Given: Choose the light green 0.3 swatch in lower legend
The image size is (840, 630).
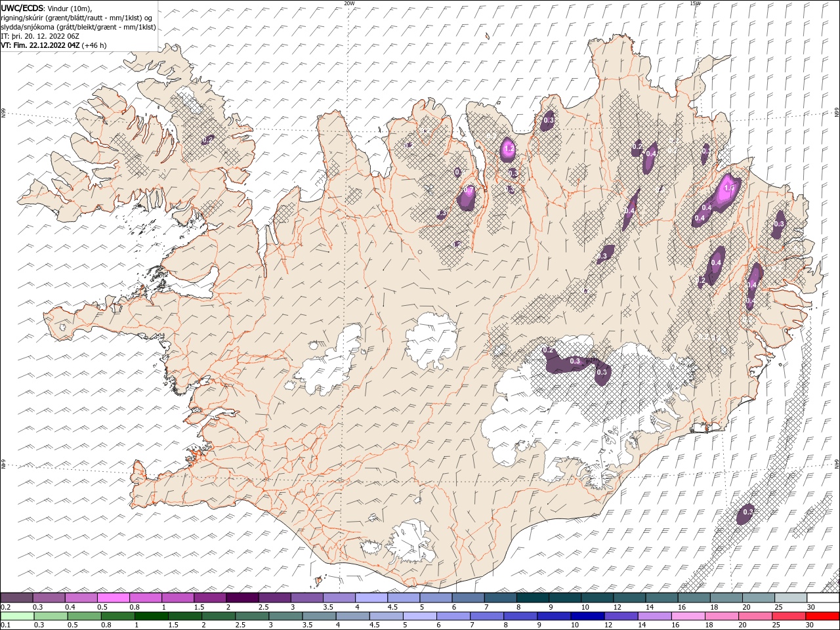Looking at the screenshot, I should coord(51,616).
